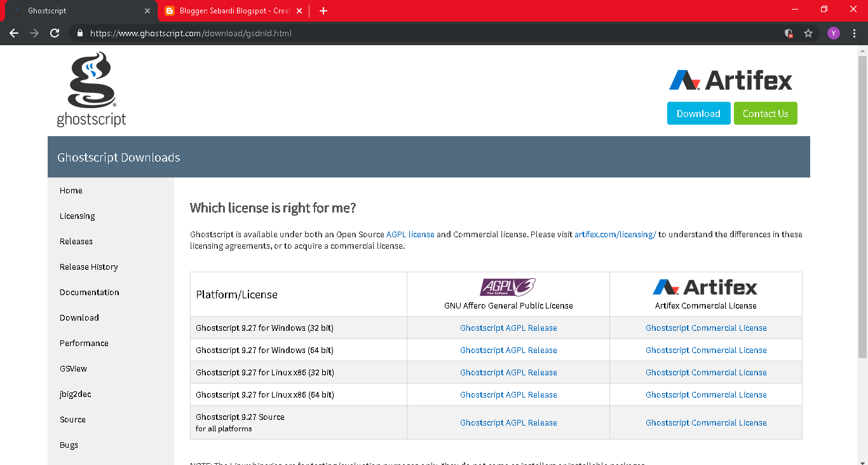Image resolution: width=868 pixels, height=465 pixels.
Task: Bookmark this page with the star icon
Action: [808, 33]
